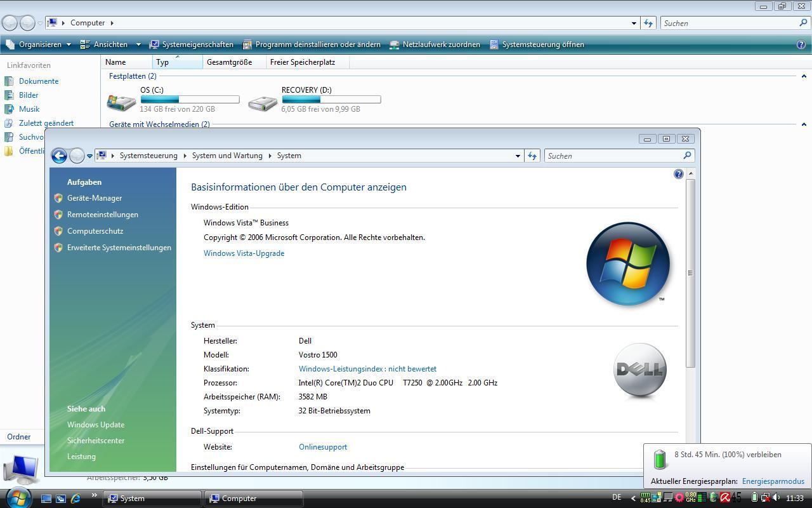Expand quick launch overflow chevron
Image resolution: width=812 pixels, height=508 pixels.
[94, 495]
